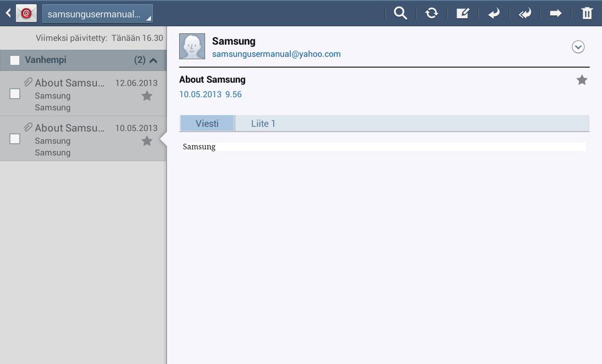Compose a new email
Screen dimensions: 602x364
point(463,14)
